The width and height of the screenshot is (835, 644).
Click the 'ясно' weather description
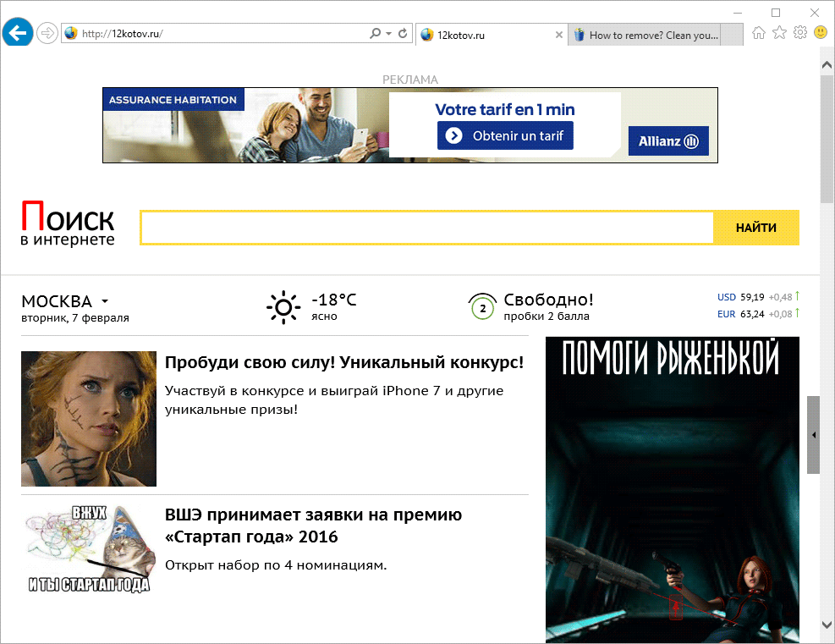(324, 316)
